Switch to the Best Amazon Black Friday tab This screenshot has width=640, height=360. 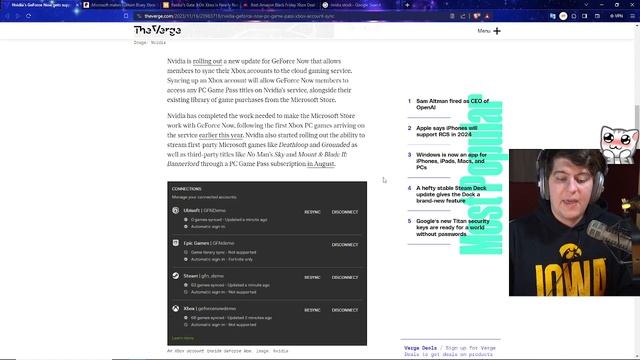click(x=280, y=5)
